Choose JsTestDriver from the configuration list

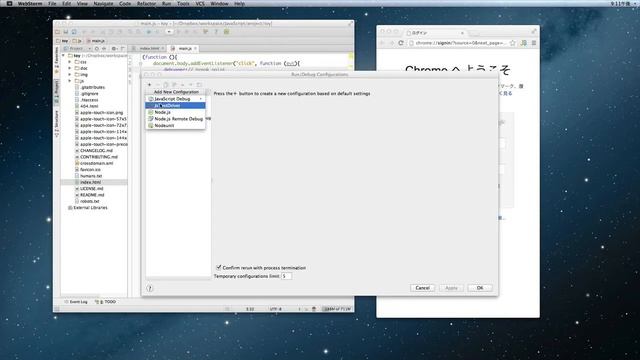pyautogui.click(x=176, y=105)
